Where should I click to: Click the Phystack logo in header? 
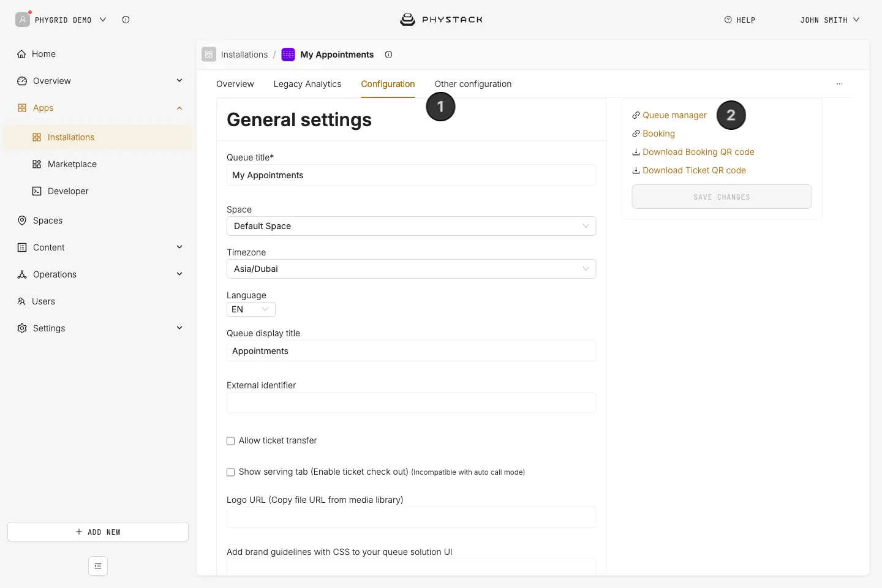[x=441, y=20]
